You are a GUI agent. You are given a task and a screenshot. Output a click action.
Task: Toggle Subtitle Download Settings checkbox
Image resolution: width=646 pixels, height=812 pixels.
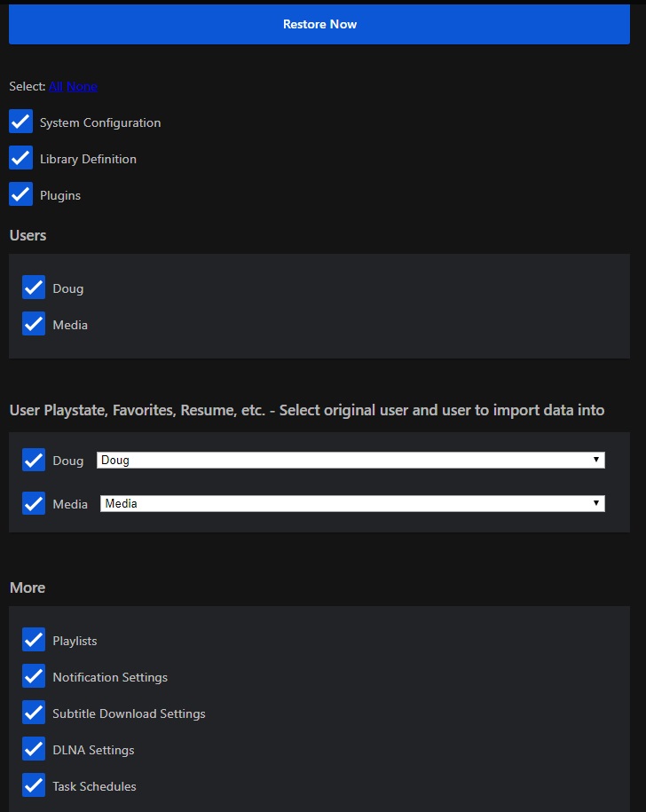tap(34, 713)
